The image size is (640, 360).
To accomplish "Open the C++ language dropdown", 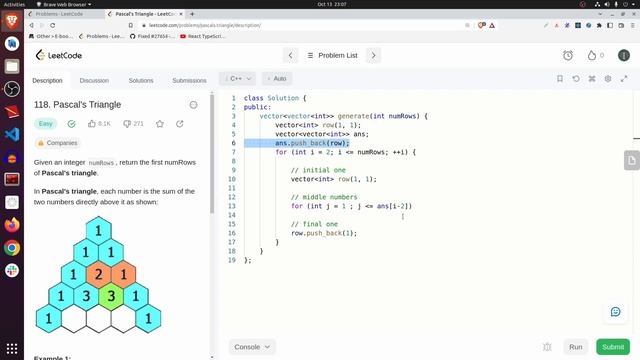I will [238, 78].
